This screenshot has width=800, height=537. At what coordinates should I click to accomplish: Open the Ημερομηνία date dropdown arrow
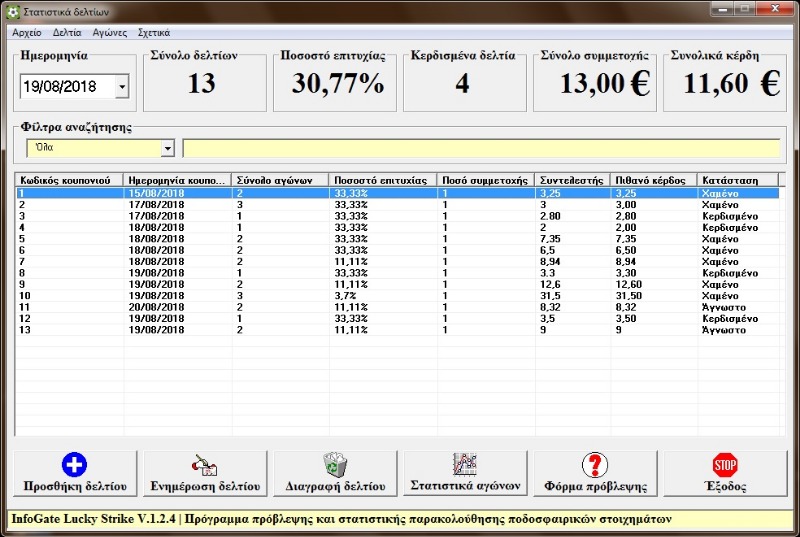[x=122, y=87]
